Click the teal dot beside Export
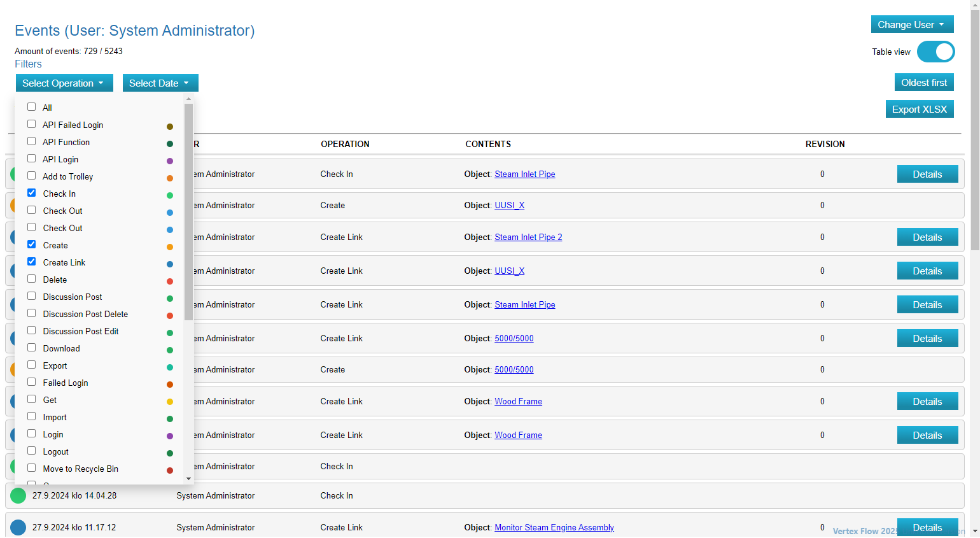Screen dimensions: 980x538 click(170, 367)
